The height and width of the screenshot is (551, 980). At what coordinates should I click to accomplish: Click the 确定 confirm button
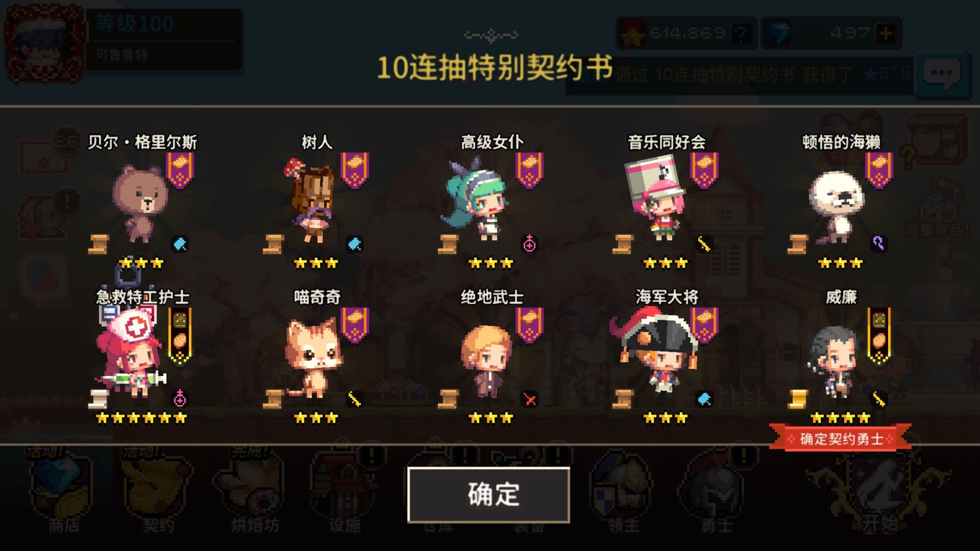coord(489,495)
